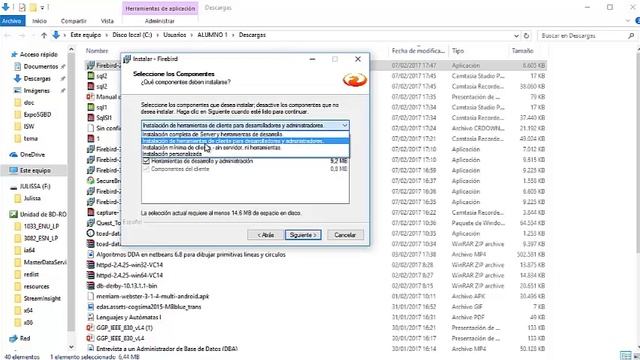Click the Siguiente button in installer
Screen dimensions: 640x360
tap(303, 235)
